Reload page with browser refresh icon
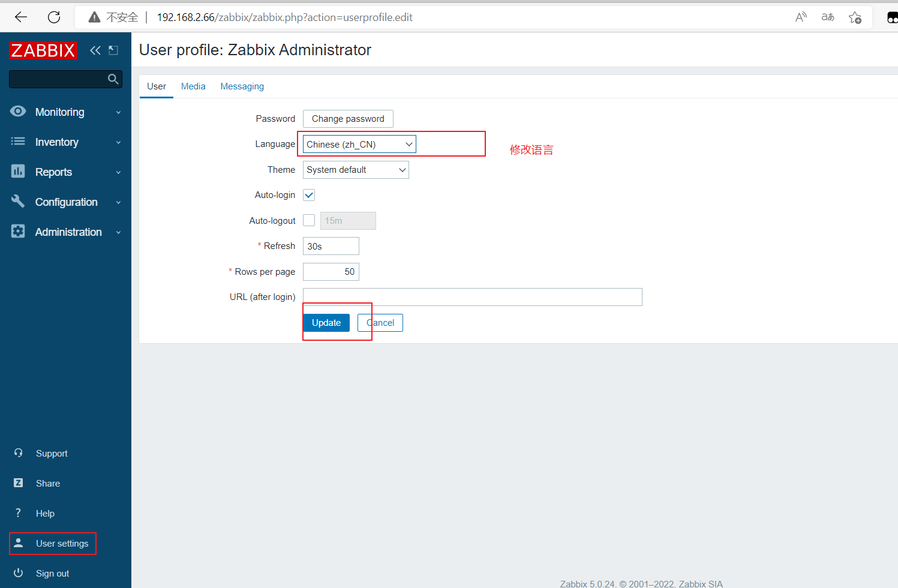The height and width of the screenshot is (588, 898). (x=54, y=17)
